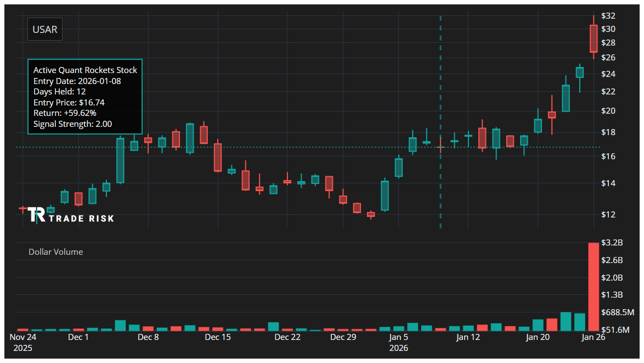Viewport: 644px width, 363px height.
Task: Click the tall red volume bar at Jan 26
Action: tap(594, 287)
